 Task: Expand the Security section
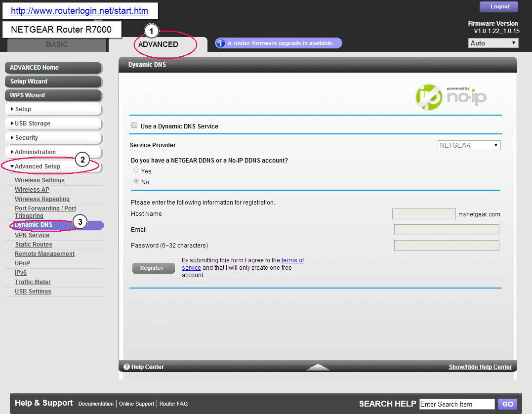click(53, 138)
